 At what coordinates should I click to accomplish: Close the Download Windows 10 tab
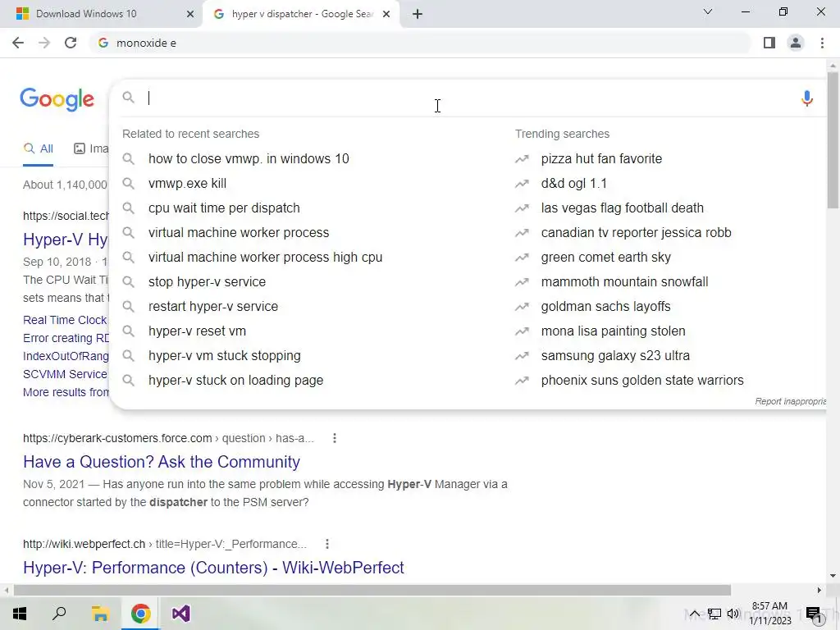[x=190, y=14]
